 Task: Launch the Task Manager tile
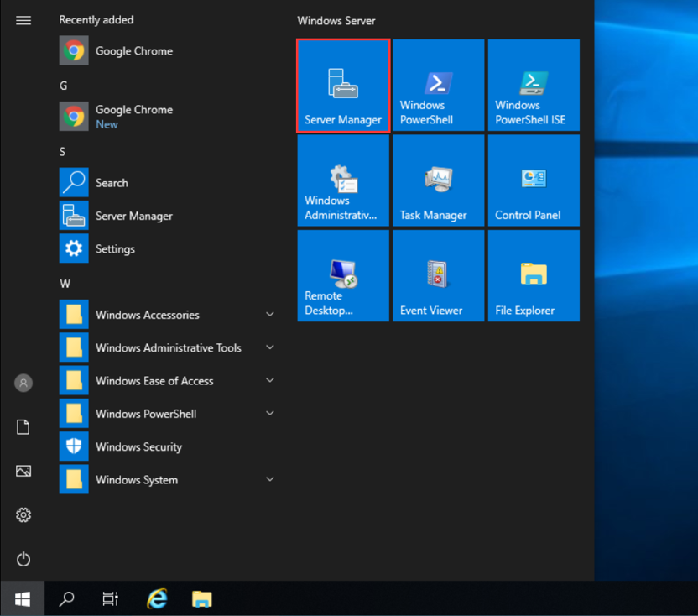coord(438,181)
